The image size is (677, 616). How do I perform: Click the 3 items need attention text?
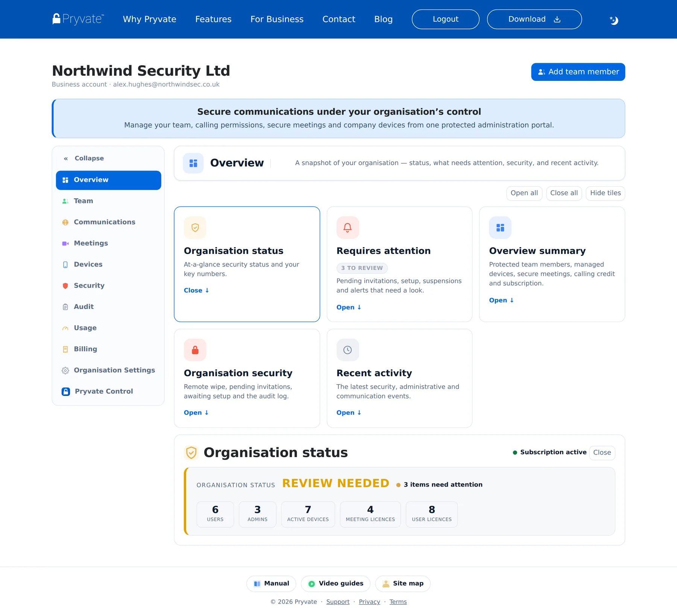[443, 485]
